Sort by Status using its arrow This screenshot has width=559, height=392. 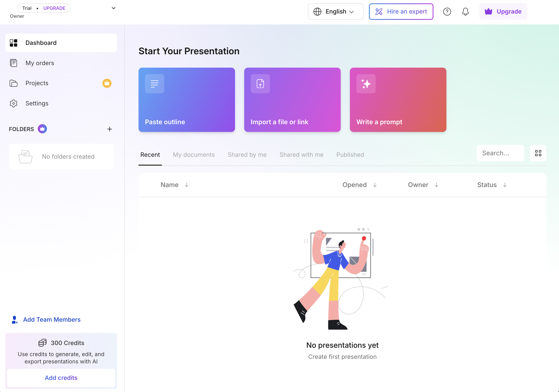505,185
